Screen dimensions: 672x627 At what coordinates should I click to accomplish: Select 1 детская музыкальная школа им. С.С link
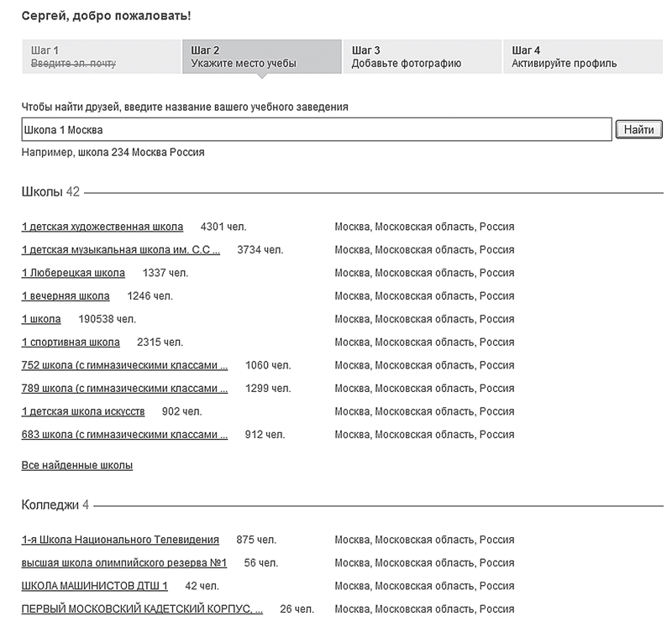pos(121,250)
